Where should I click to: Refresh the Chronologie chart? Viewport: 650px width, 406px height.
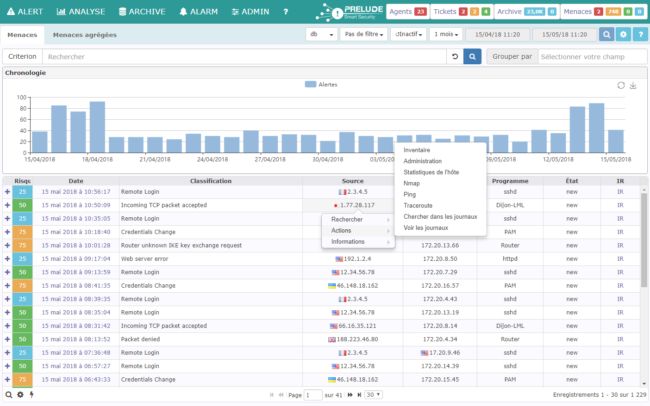tap(621, 86)
